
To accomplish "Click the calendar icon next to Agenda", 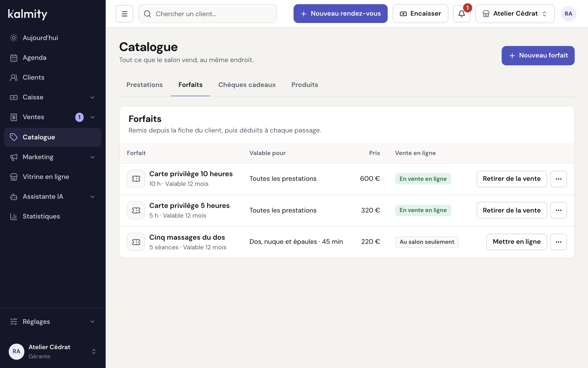I will tap(14, 58).
